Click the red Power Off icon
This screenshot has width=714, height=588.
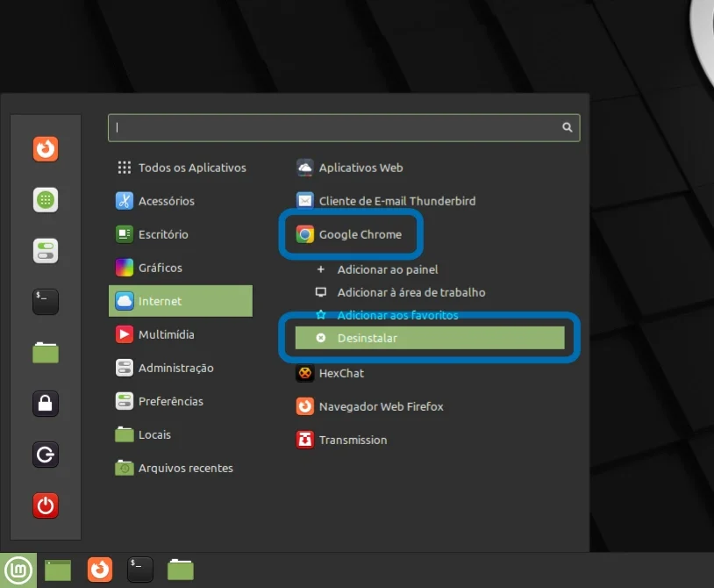(46, 506)
